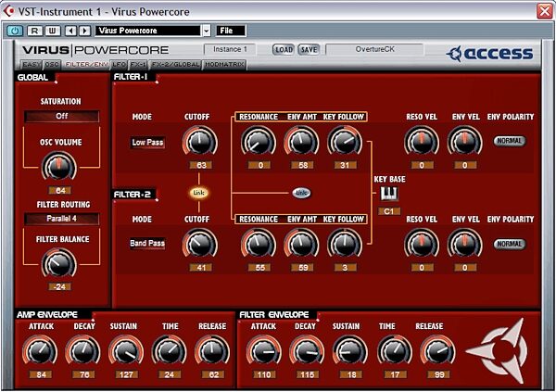The height and width of the screenshot is (392, 556).
Task: Click the Filter-2 Env Amt knob
Action: (301, 244)
